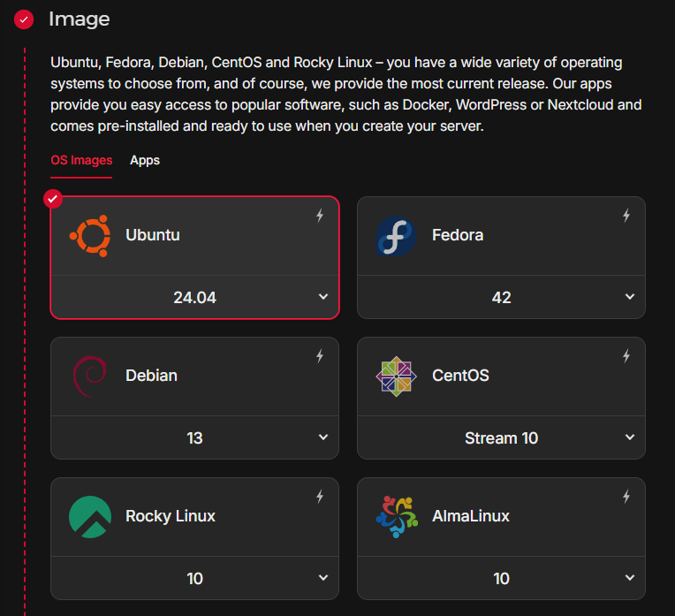The image size is (675, 616).
Task: Click the Fedora logo icon
Action: [x=396, y=236]
